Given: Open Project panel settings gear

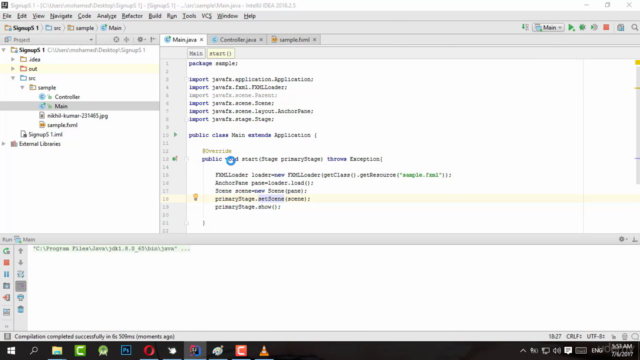Looking at the screenshot, I should (x=141, y=40).
